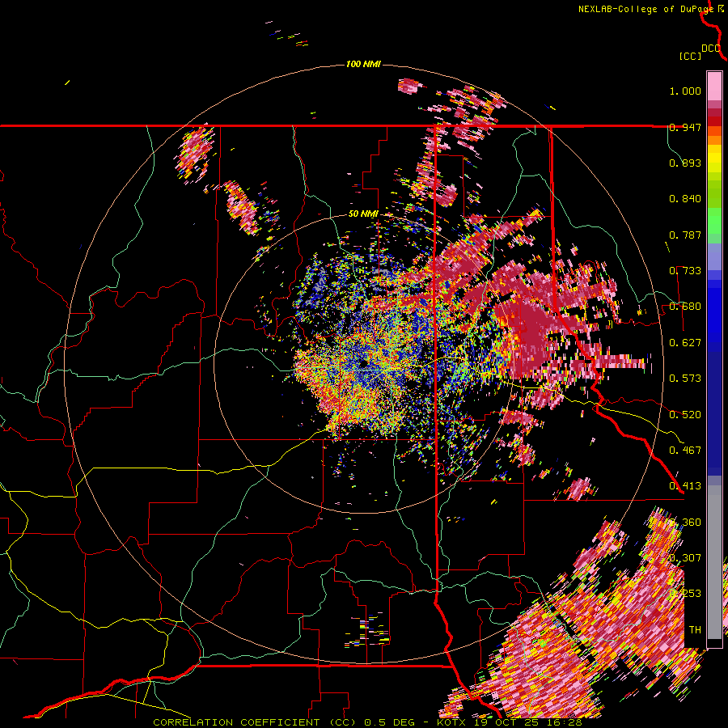Click the KOTX station identifier in the caption
728x728 pixels.
point(453,722)
